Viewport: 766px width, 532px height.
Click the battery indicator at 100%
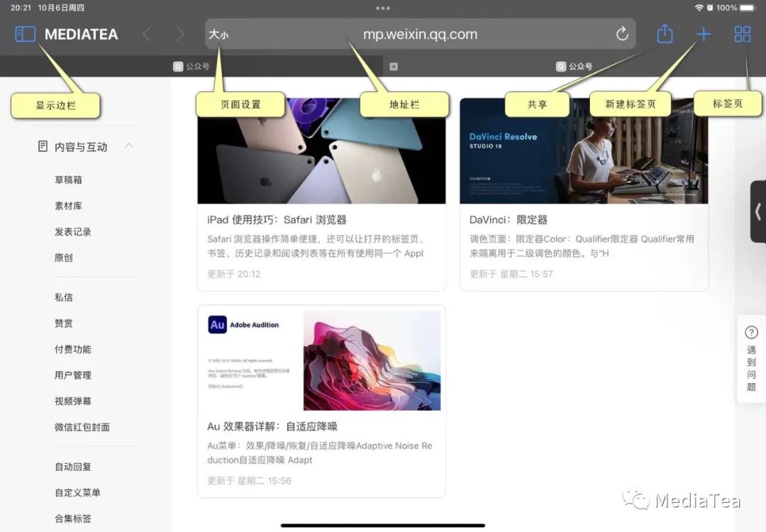[748, 8]
